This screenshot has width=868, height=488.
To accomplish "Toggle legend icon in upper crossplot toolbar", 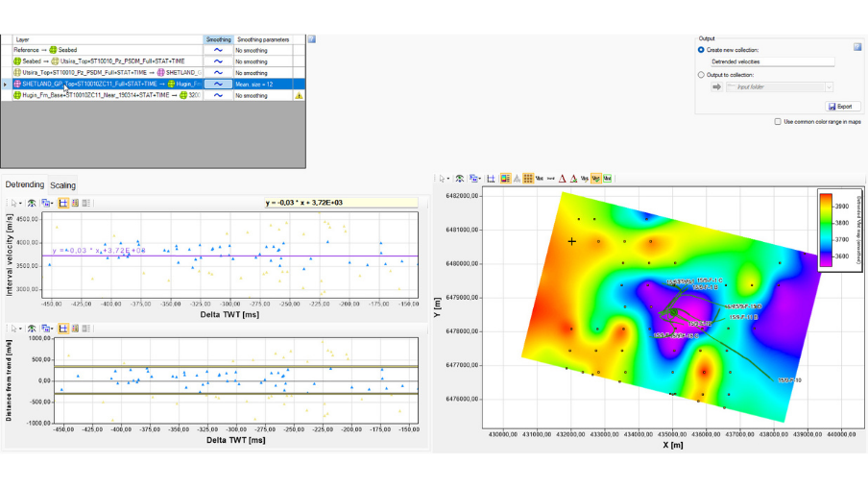I will 75,204.
